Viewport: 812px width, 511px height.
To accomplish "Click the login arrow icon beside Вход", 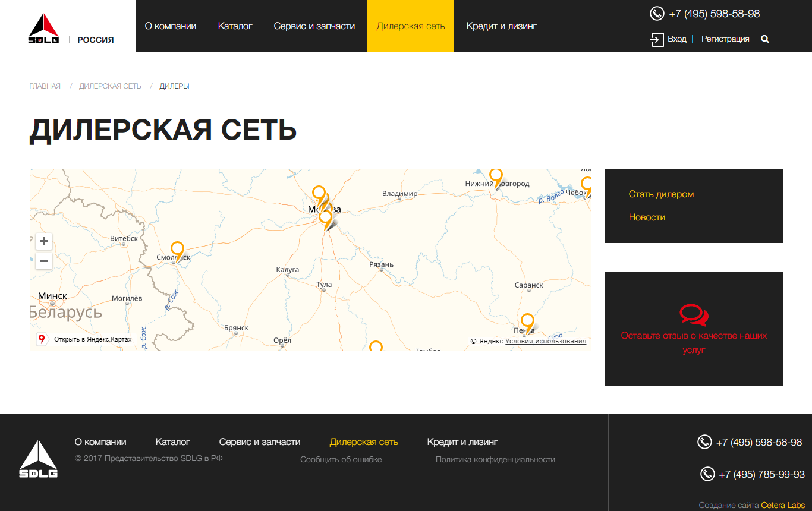I will click(657, 40).
